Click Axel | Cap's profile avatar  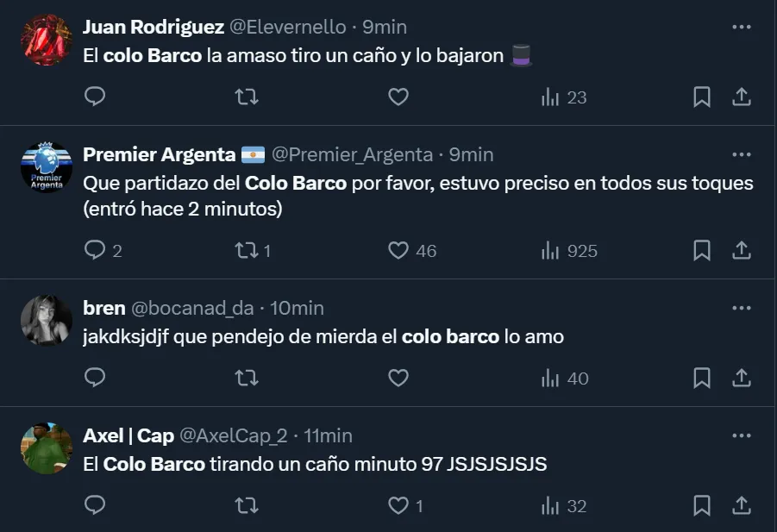[x=46, y=448]
